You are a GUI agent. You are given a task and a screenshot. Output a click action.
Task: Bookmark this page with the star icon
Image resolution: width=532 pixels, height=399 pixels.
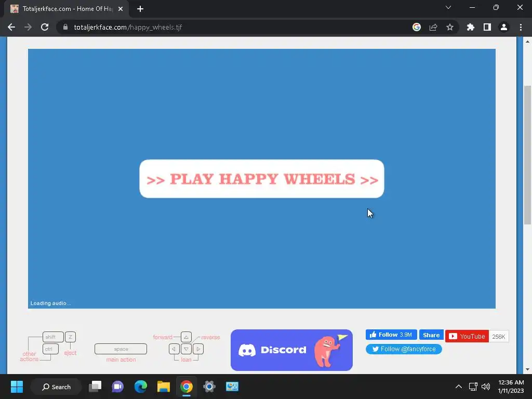(x=450, y=27)
